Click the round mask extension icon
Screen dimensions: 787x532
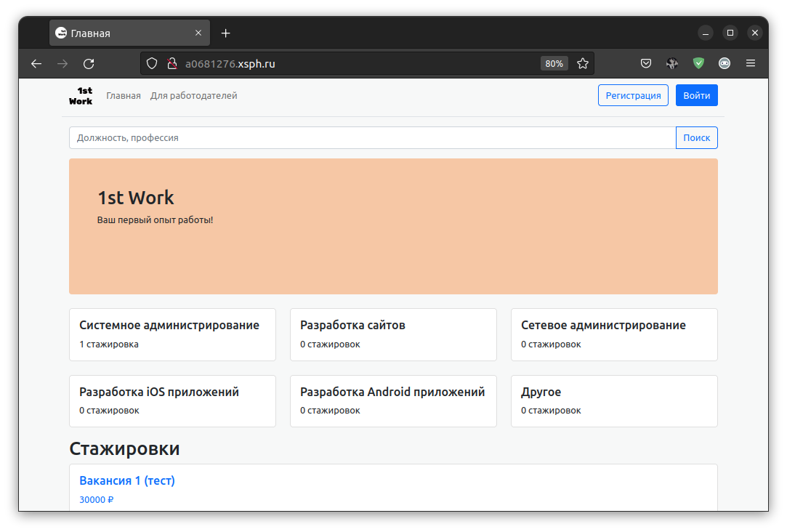pos(725,63)
